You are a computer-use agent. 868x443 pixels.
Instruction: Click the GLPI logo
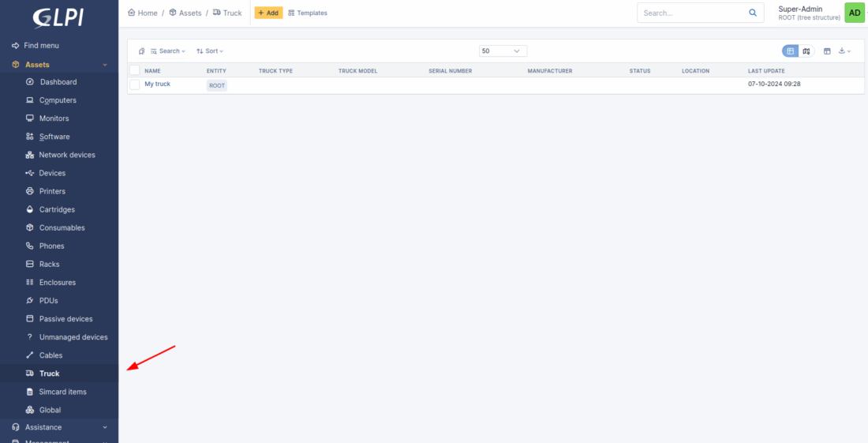(x=58, y=17)
